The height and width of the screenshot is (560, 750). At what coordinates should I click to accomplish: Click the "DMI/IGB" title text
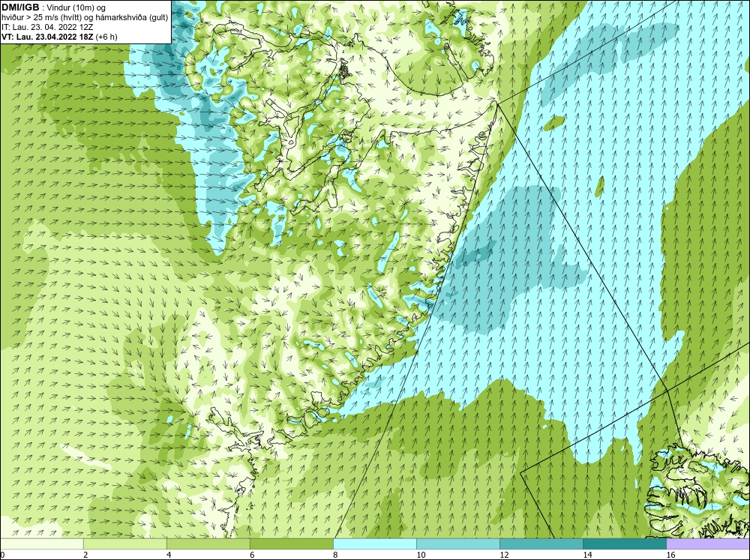(x=20, y=7)
